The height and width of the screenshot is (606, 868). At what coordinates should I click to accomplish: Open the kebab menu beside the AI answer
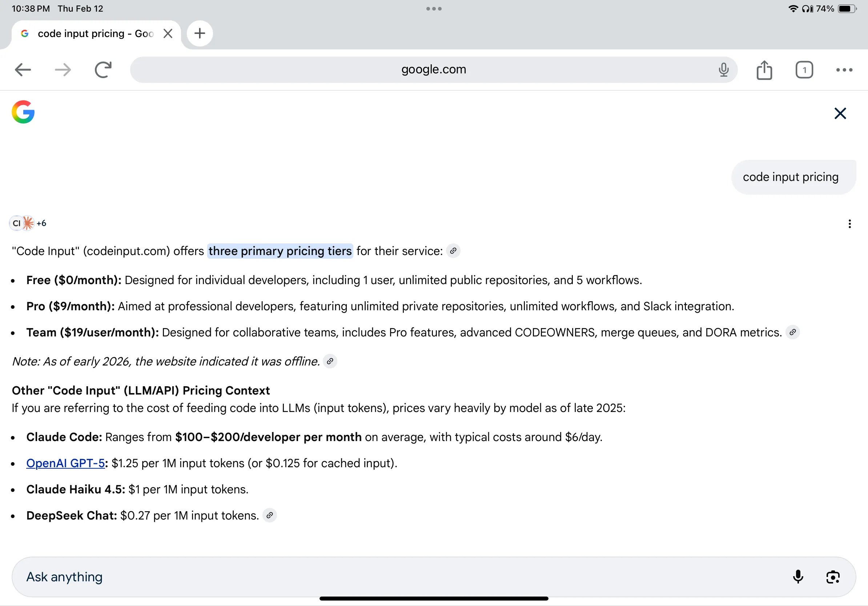(x=849, y=224)
